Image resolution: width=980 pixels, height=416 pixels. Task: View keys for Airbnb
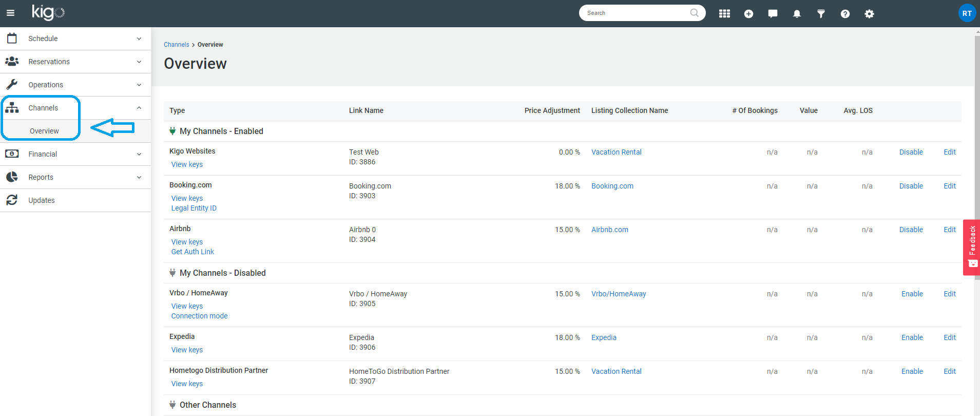pos(187,242)
